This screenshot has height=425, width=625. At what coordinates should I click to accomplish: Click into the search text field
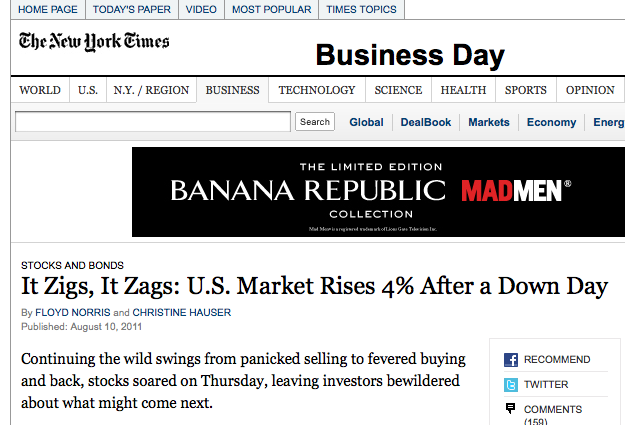(x=153, y=122)
